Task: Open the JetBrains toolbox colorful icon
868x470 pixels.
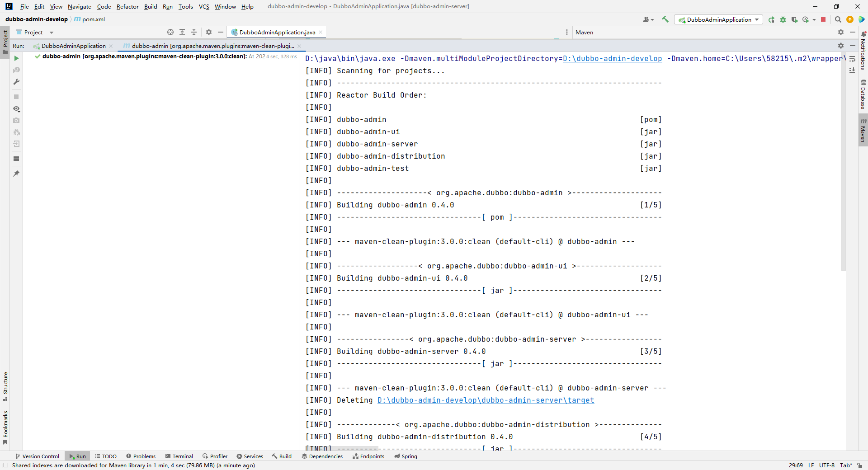Action: tap(862, 19)
